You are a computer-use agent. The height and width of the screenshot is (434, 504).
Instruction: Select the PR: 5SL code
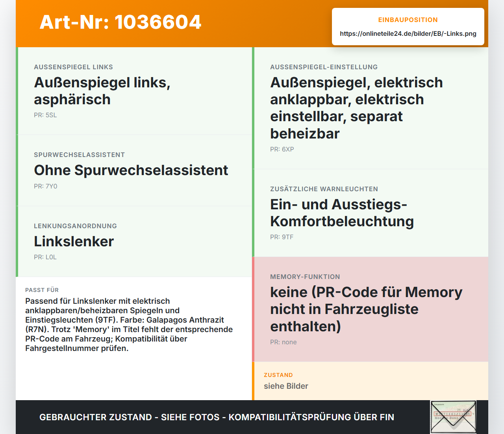click(45, 115)
